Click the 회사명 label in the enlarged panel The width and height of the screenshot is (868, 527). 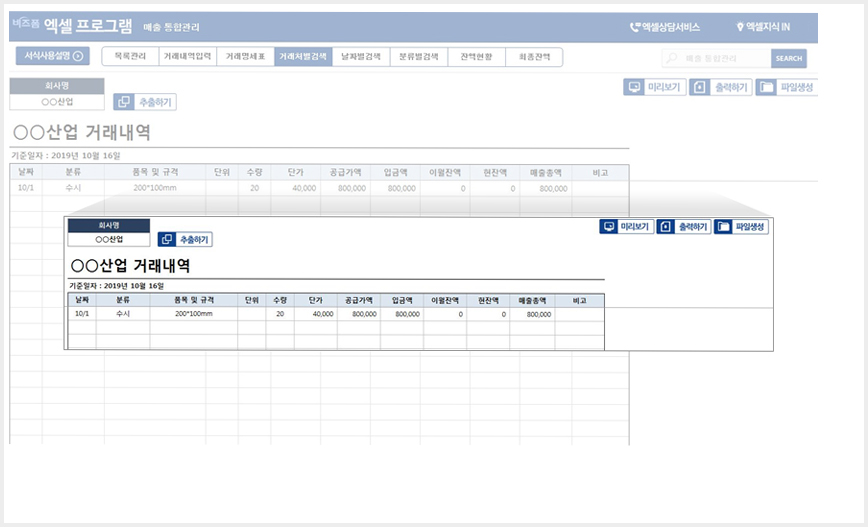[x=109, y=225]
